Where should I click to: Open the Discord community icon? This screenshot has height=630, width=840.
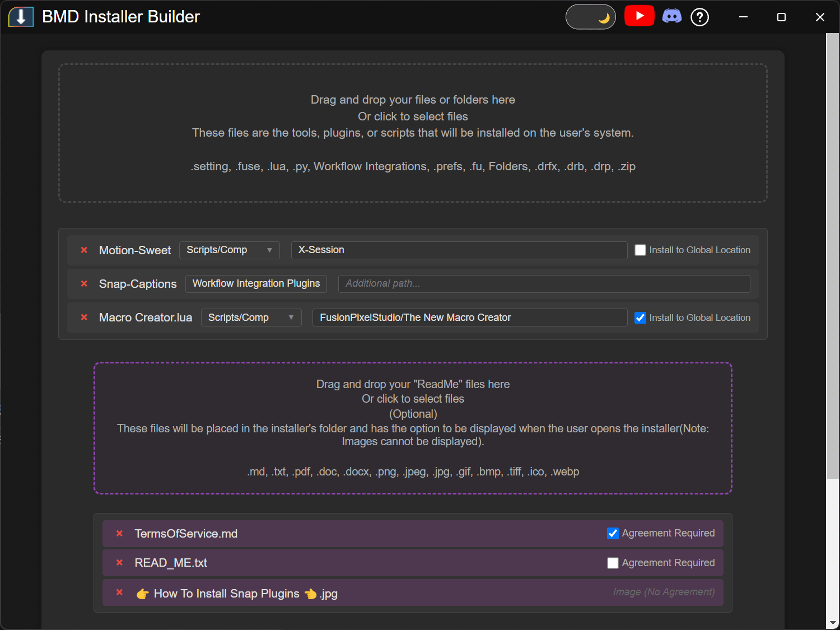coord(671,16)
